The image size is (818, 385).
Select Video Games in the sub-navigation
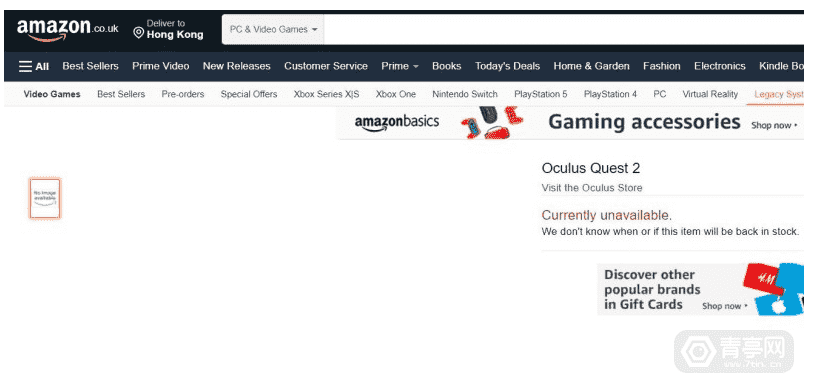click(x=52, y=94)
